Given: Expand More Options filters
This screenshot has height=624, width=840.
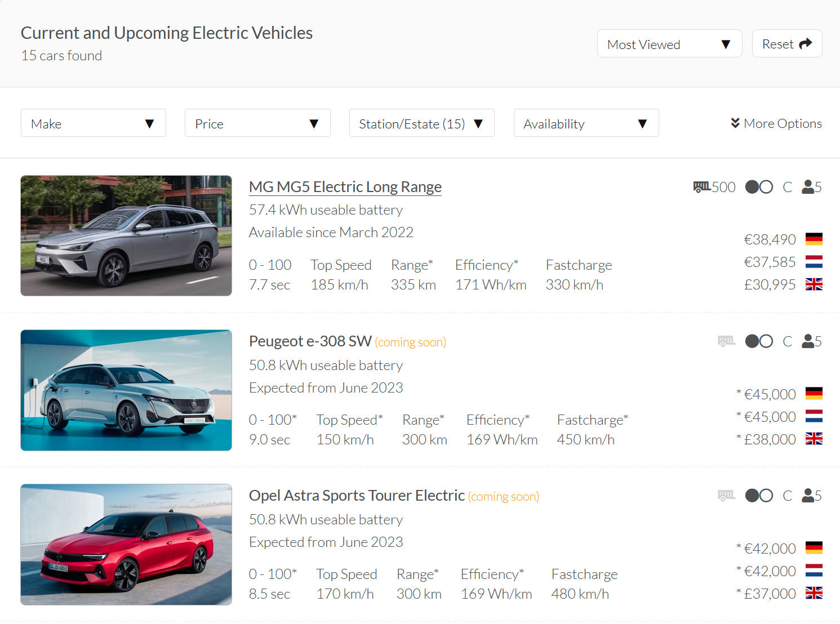Looking at the screenshot, I should pyautogui.click(x=776, y=123).
